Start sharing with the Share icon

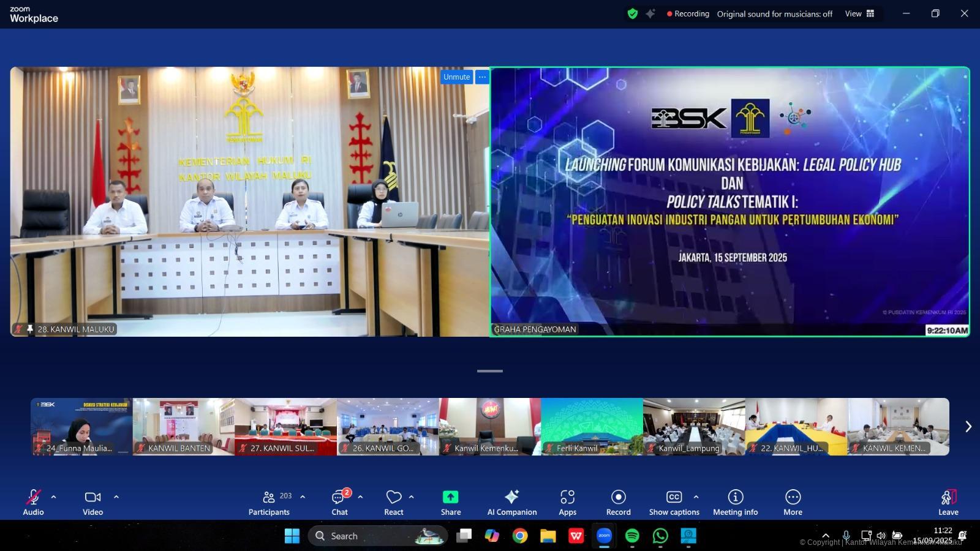[x=450, y=497]
